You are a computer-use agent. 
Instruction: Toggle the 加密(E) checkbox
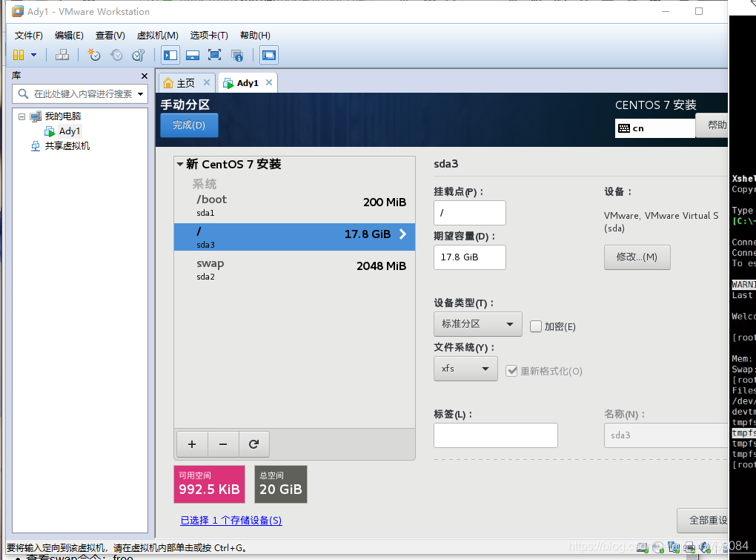pyautogui.click(x=536, y=326)
